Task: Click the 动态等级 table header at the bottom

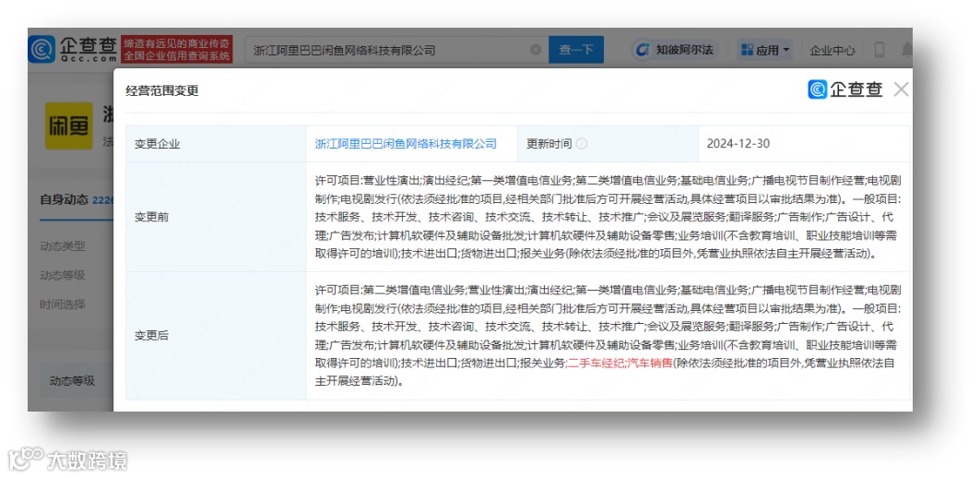Action: point(72,380)
